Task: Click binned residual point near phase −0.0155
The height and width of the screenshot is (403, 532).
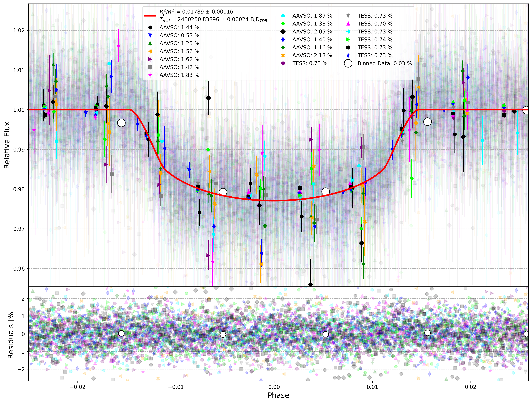Action: (x=121, y=333)
